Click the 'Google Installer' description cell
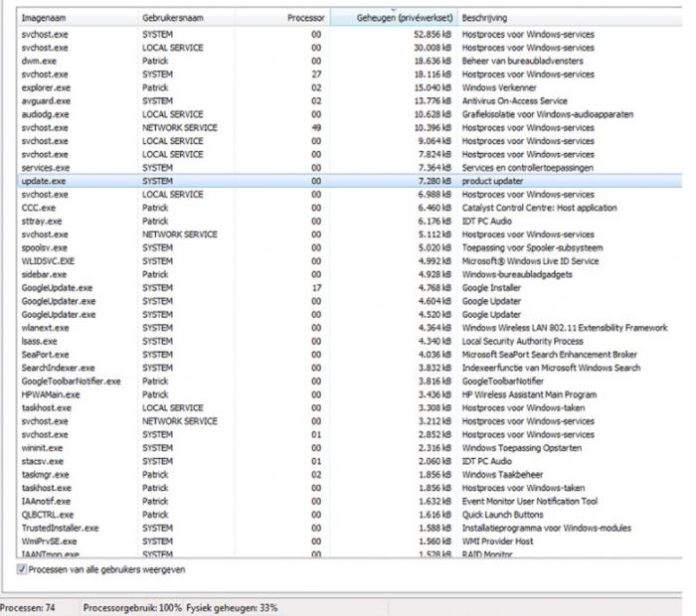Screen dimensions: 696x616 coord(491,288)
